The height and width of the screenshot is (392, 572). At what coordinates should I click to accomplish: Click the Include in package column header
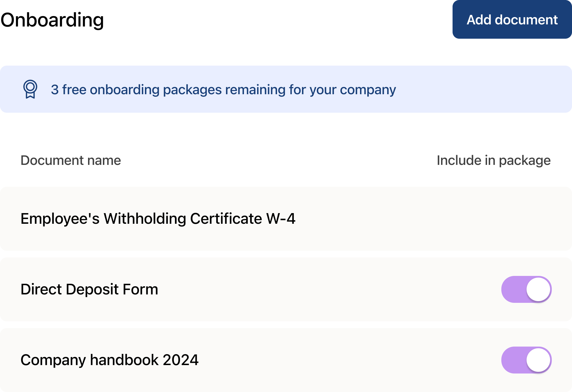(x=493, y=160)
